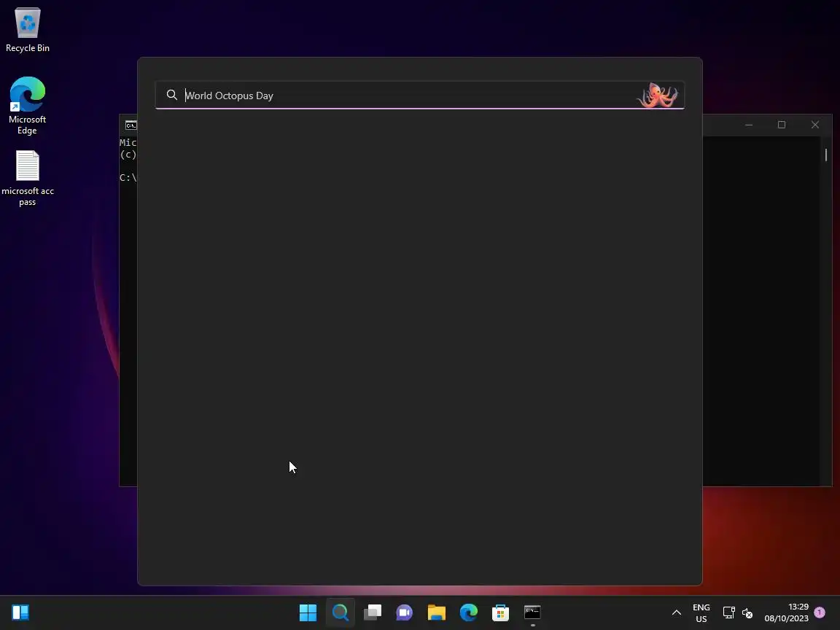Close the Command Prompt window
This screenshot has height=630, width=840.
(x=814, y=125)
